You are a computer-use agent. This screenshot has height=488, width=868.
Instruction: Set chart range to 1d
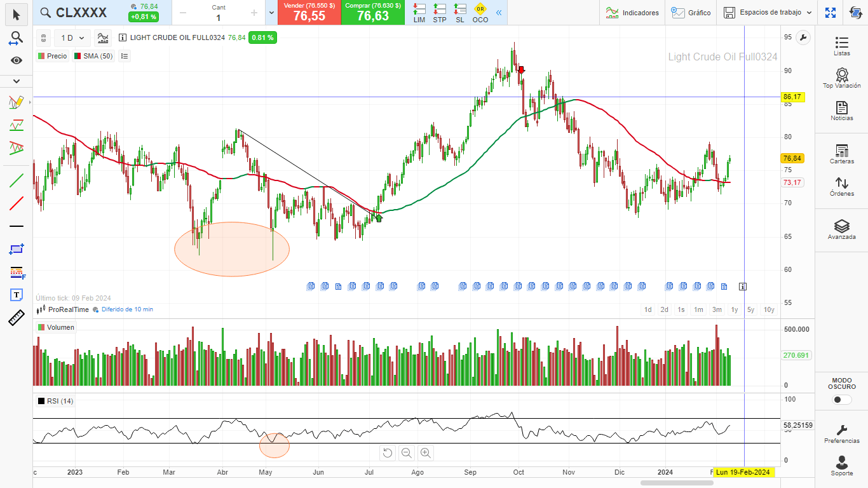[x=648, y=309]
